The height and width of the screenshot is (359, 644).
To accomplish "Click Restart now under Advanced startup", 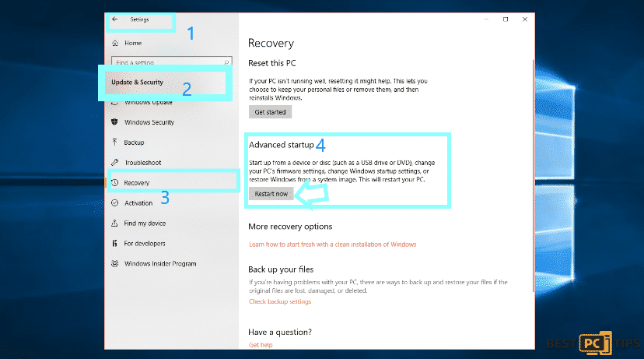I will point(271,194).
